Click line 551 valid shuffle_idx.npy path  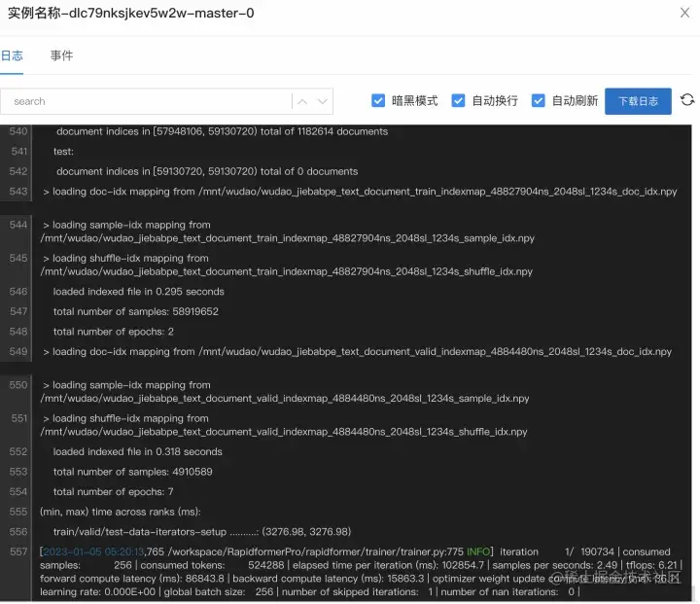tap(284, 432)
